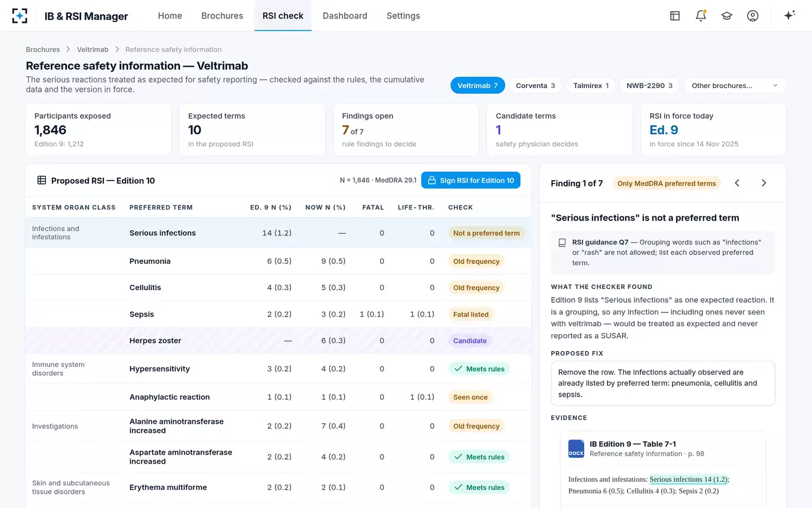Select the Erythema multiforme preferred term
Viewport: 812px width, 508px height.
(168, 488)
